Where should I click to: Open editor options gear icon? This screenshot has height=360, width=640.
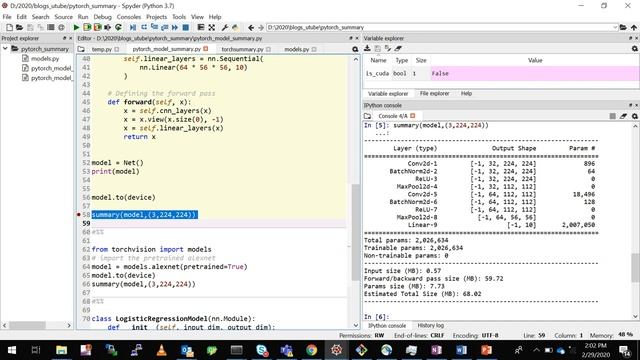tap(355, 49)
